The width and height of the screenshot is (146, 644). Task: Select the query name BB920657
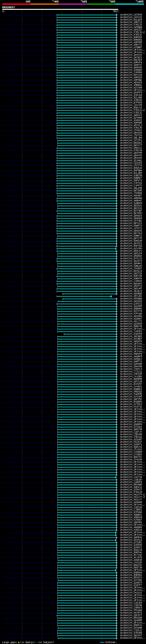click(8, 7)
